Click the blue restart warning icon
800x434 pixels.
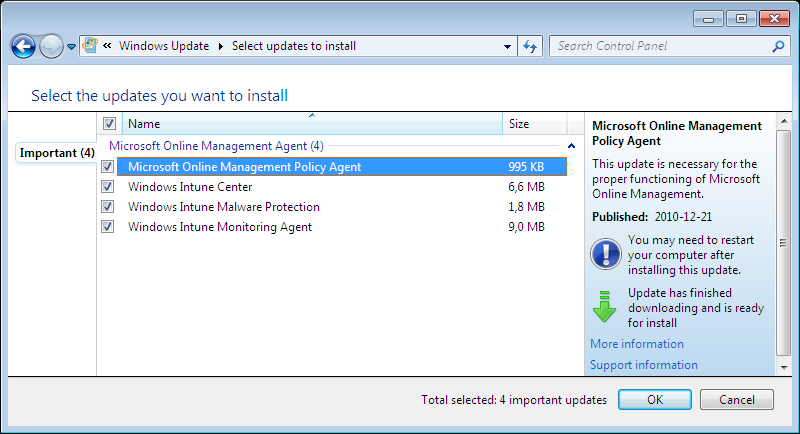pos(606,254)
